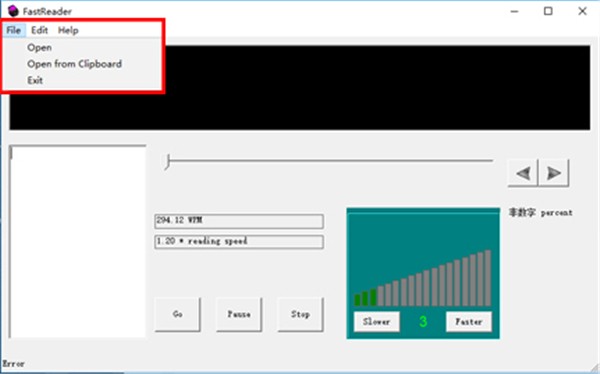Click the Pause button
This screenshot has height=374, width=600.
[x=239, y=314]
